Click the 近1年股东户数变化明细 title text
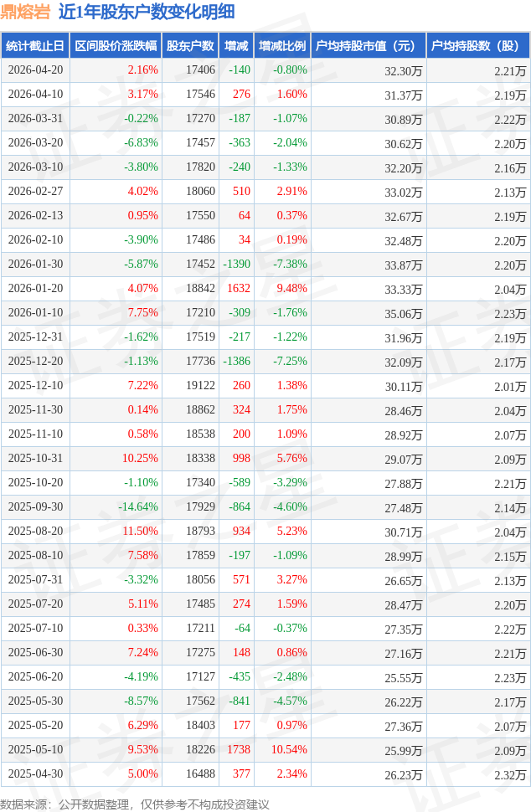 pyautogui.click(x=147, y=12)
